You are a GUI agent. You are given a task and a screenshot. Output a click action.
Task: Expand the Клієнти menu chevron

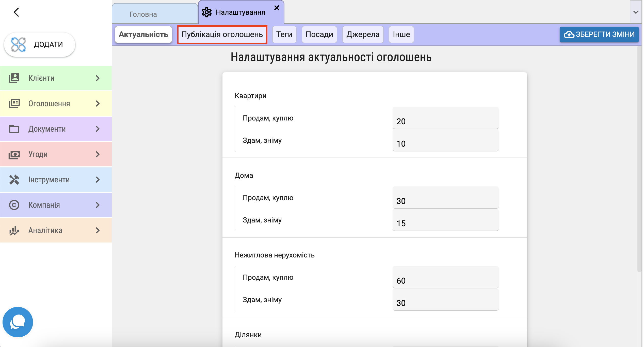click(98, 78)
